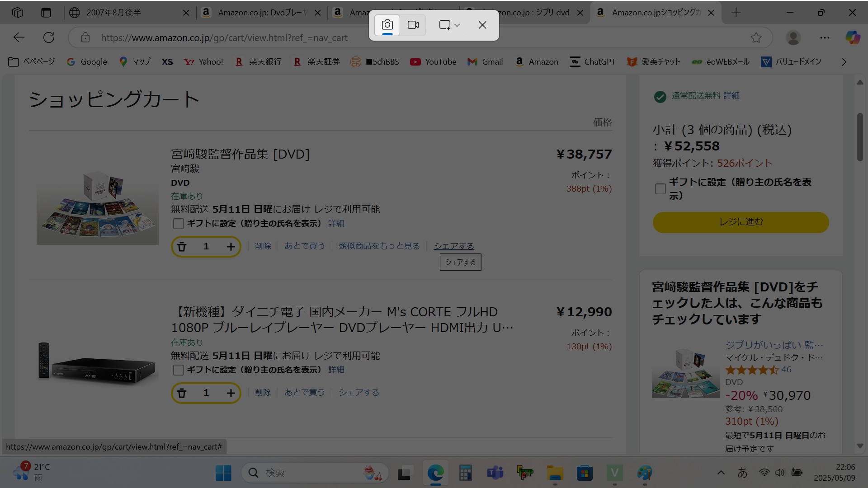
Task: Click the taskbar 検索 search box
Action: 315,473
